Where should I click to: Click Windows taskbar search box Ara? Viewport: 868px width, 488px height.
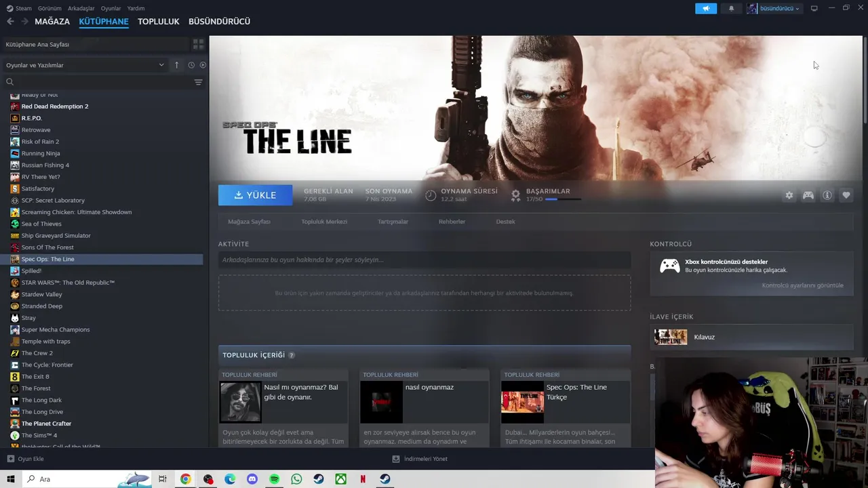pyautogui.click(x=88, y=479)
